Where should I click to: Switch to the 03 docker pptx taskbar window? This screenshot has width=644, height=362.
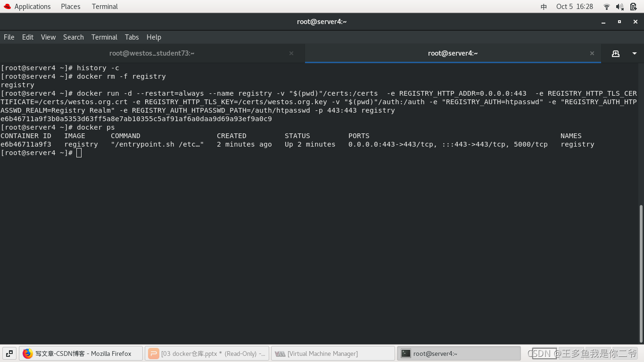click(207, 354)
